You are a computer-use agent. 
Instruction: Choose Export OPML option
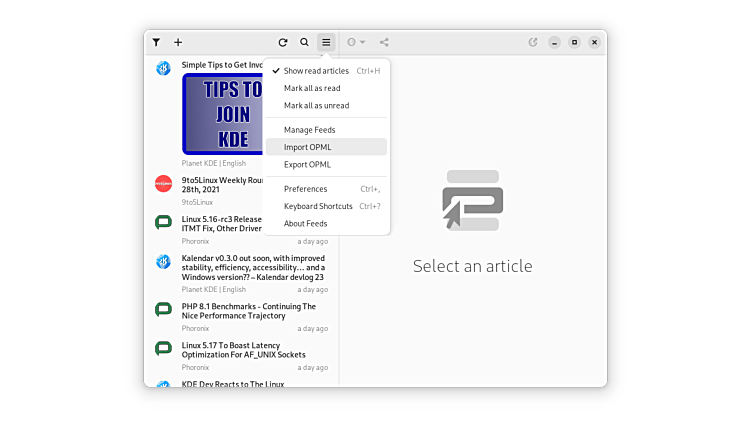pos(307,164)
